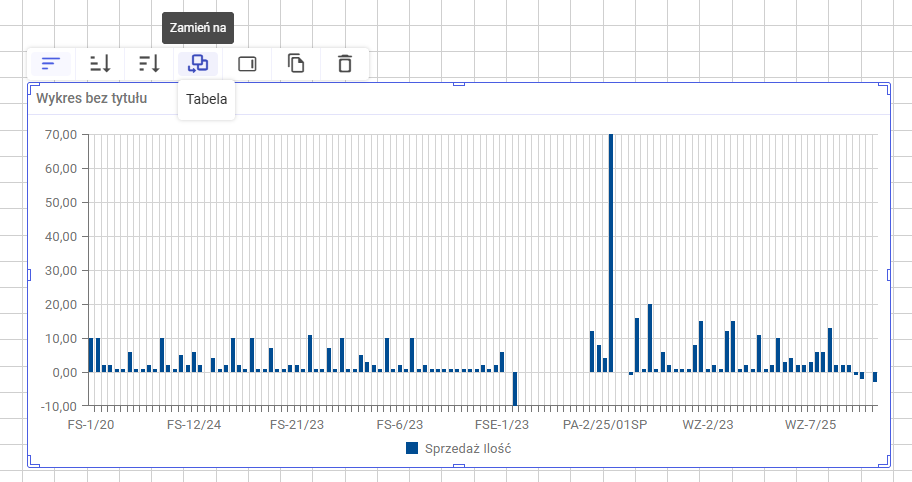
Task: Sort chart ascending with the toolbar icon
Action: click(100, 64)
